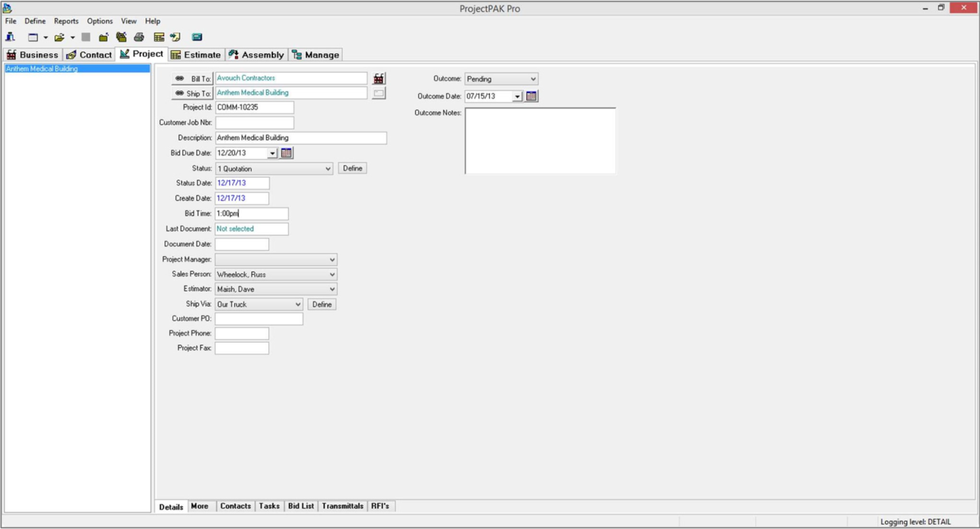The width and height of the screenshot is (980, 529).
Task: Click the Print toolbar icon
Action: pyautogui.click(x=139, y=37)
